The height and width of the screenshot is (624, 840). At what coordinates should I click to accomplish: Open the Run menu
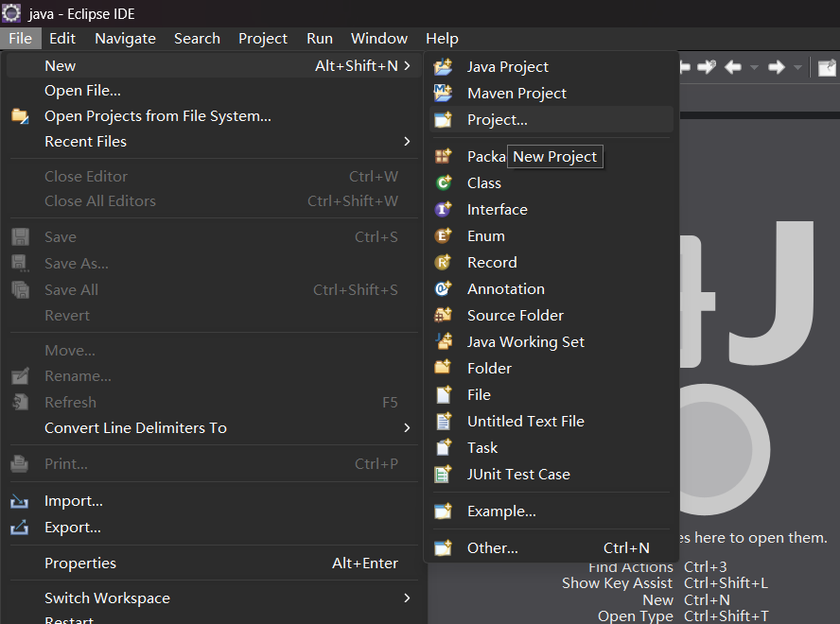(320, 39)
